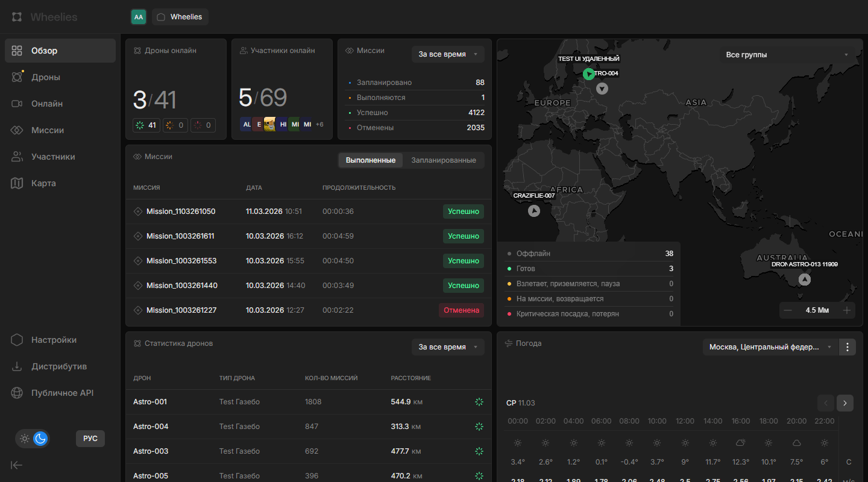Click the weather options three-dot button

tap(848, 347)
